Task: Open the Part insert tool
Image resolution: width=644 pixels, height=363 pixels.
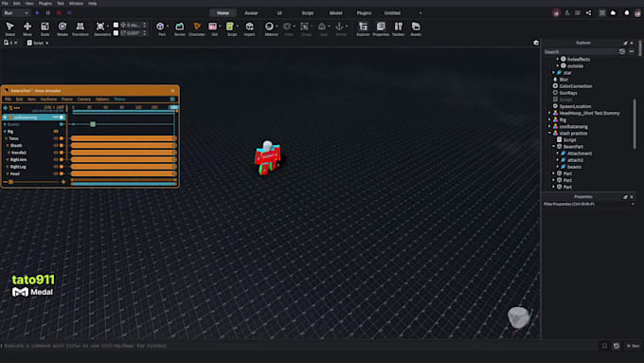Action: (x=161, y=28)
